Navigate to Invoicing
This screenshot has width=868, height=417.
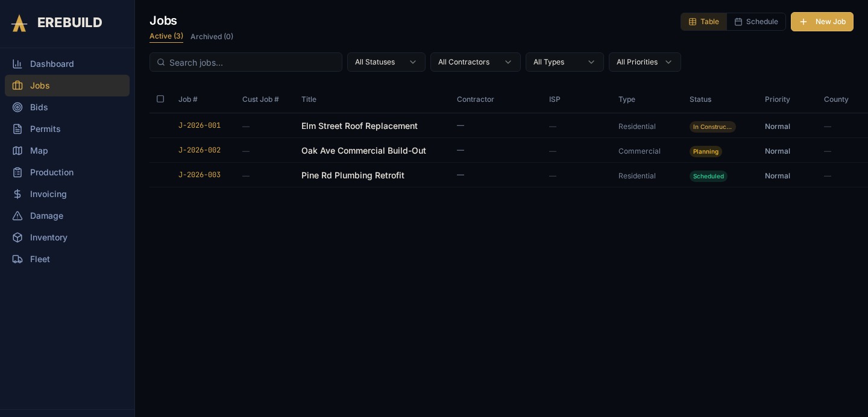pyautogui.click(x=67, y=194)
